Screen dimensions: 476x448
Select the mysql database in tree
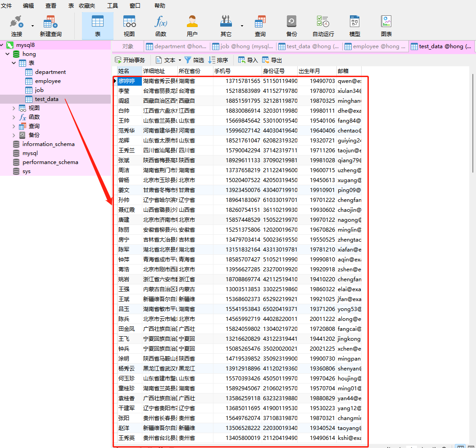click(x=30, y=153)
